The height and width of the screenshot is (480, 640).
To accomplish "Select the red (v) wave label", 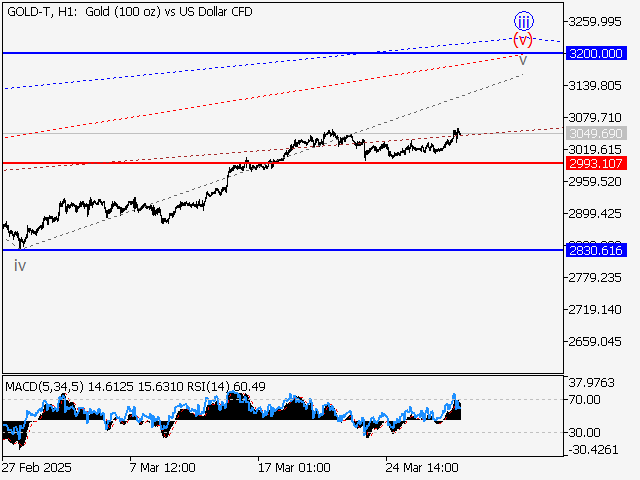I will coord(523,40).
